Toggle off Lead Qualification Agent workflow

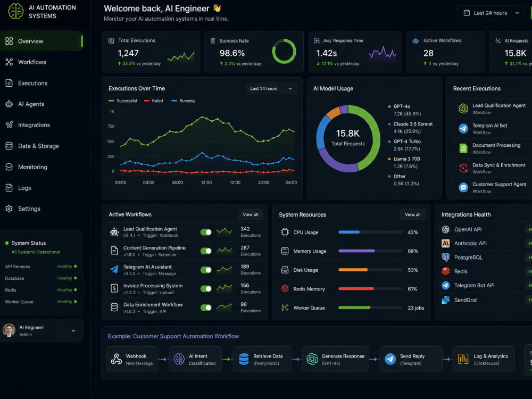206,232
